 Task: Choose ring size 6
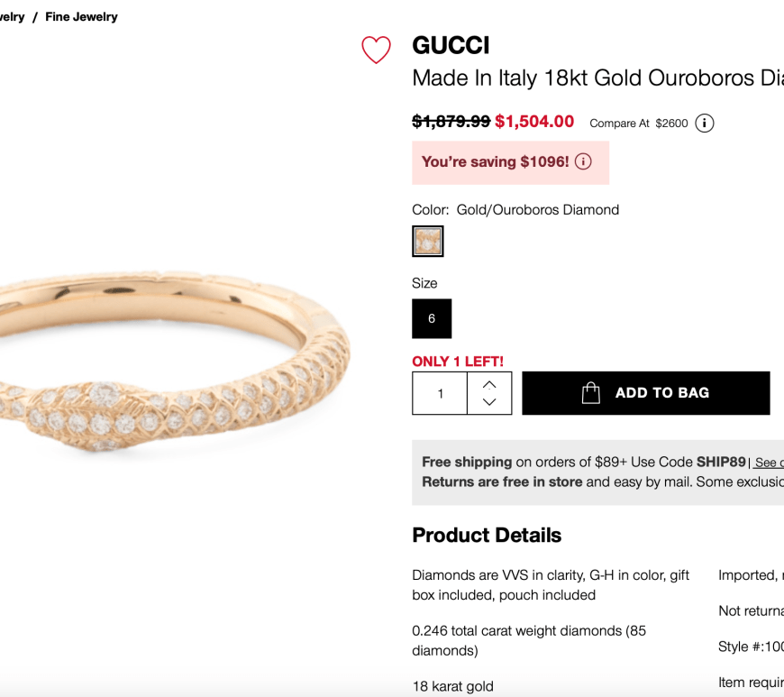point(432,318)
